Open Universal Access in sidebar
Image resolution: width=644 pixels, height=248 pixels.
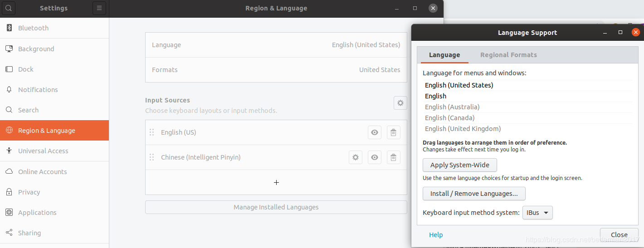coord(43,151)
